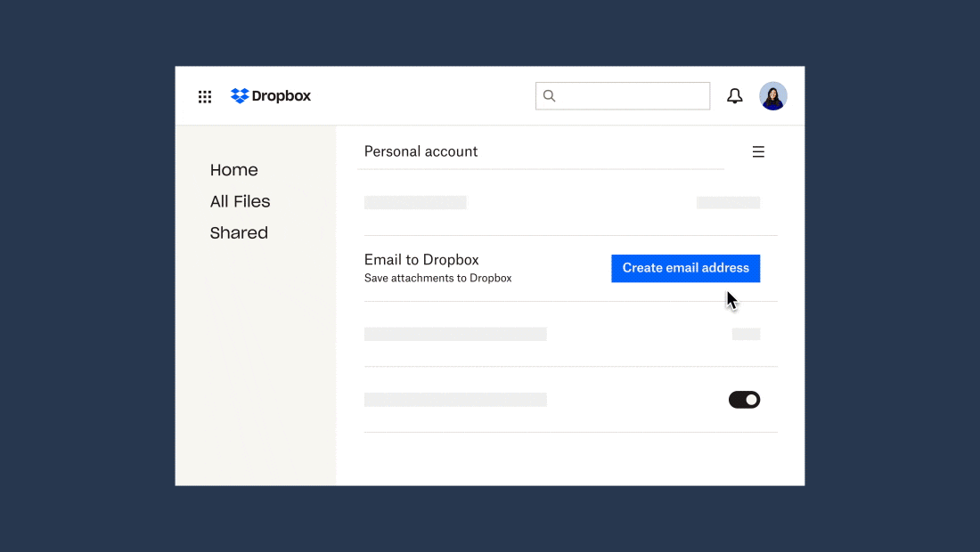Click the Dropbox box logo
Viewport: 980px width, 552px height.
(x=240, y=96)
